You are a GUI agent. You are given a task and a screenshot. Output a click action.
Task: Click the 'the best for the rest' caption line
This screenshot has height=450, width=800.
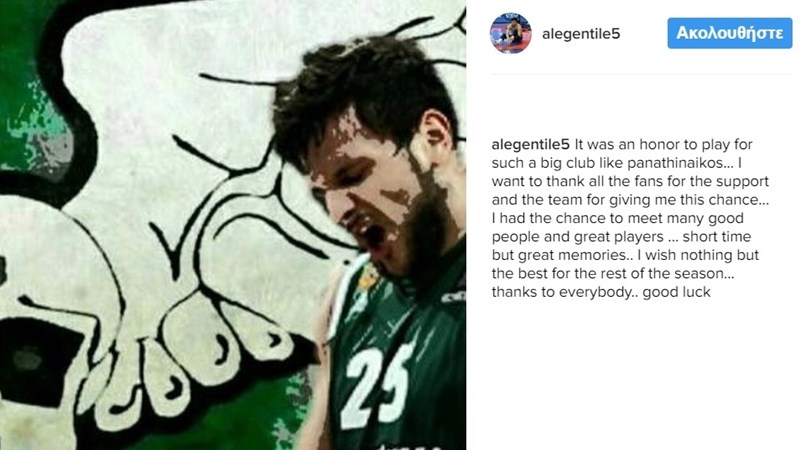point(613,273)
